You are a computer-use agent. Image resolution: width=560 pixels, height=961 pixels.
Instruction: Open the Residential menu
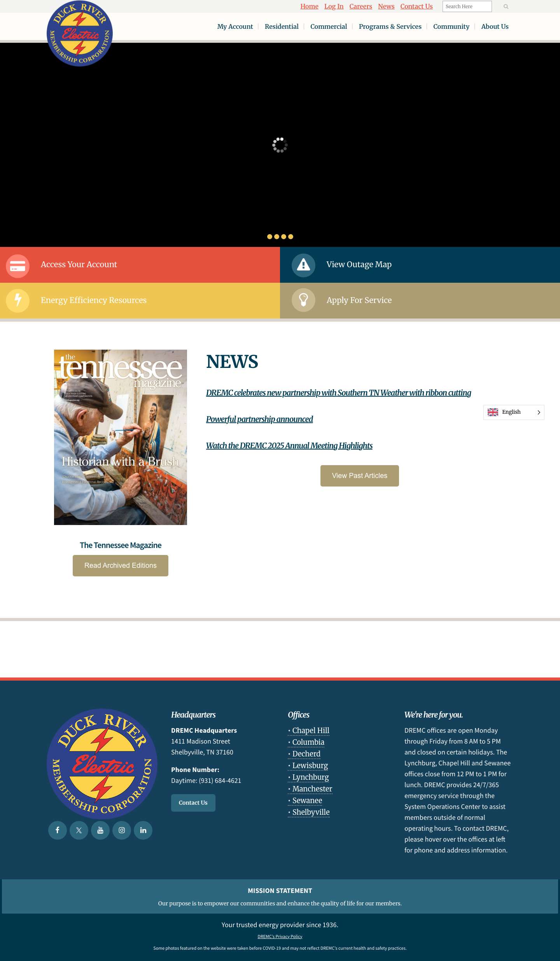coord(282,26)
